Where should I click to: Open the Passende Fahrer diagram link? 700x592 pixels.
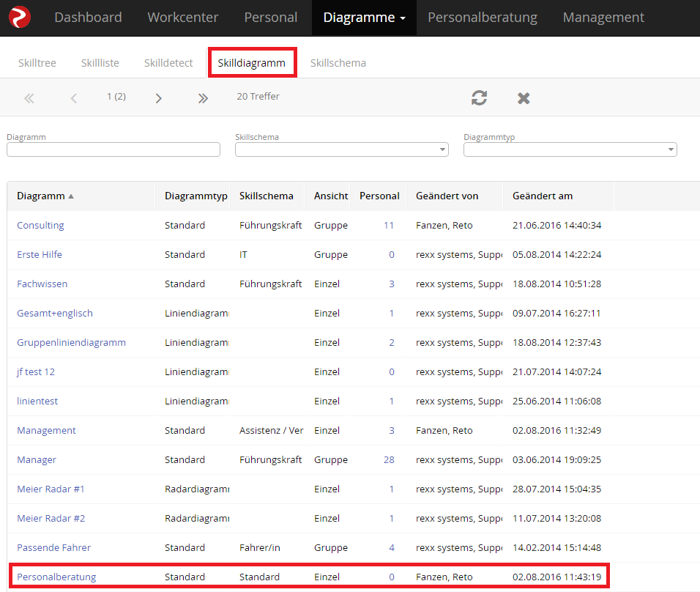pos(53,548)
